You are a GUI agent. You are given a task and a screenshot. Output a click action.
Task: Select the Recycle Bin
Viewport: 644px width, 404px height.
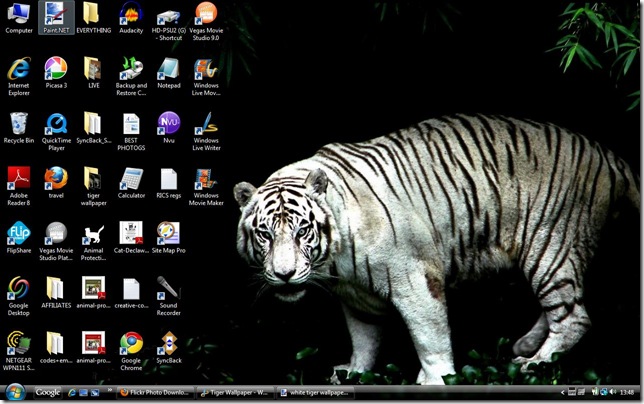(18, 128)
